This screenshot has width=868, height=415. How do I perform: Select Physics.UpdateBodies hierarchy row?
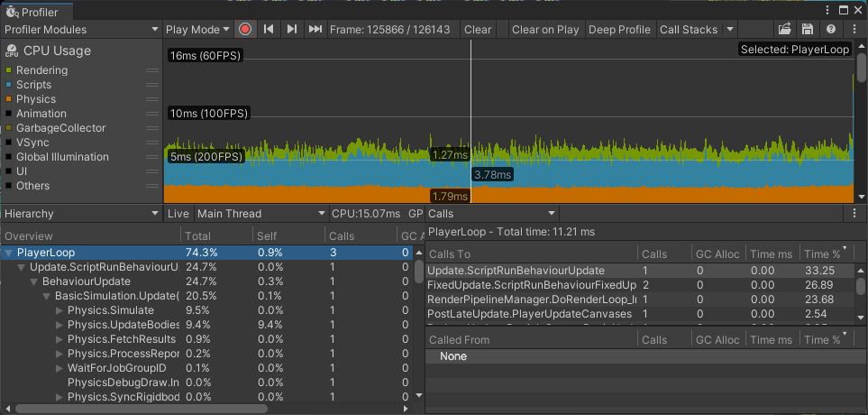click(x=207, y=325)
